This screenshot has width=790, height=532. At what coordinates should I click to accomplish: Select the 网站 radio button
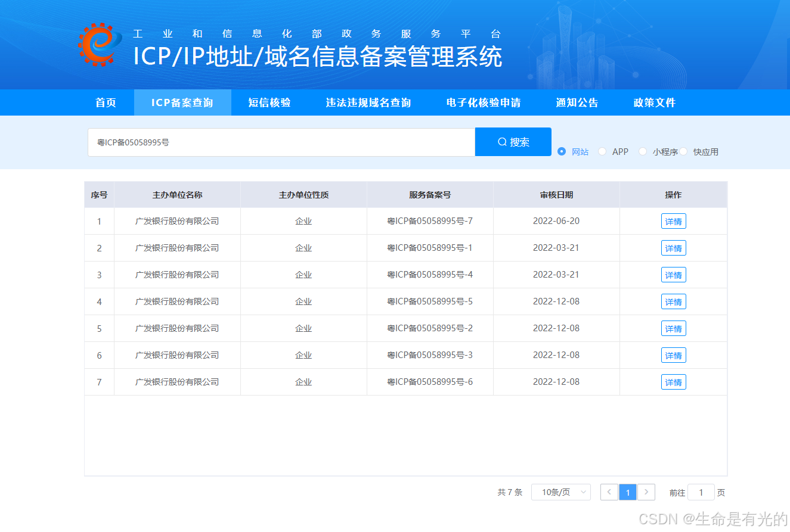click(x=561, y=151)
